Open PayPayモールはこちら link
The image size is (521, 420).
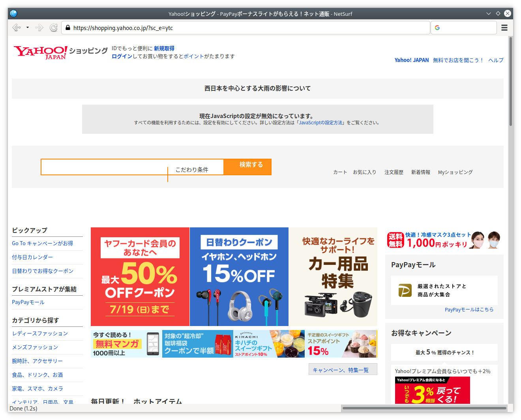[x=469, y=310]
